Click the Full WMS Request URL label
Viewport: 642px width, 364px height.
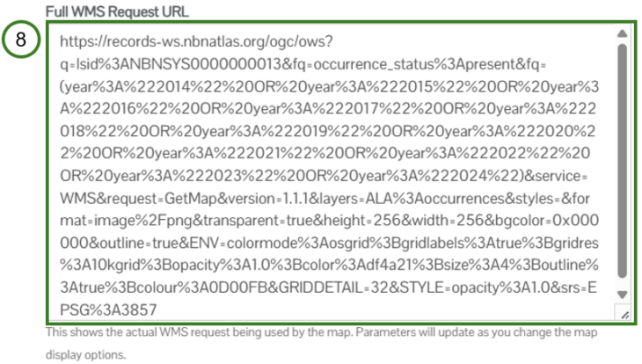coord(117,11)
